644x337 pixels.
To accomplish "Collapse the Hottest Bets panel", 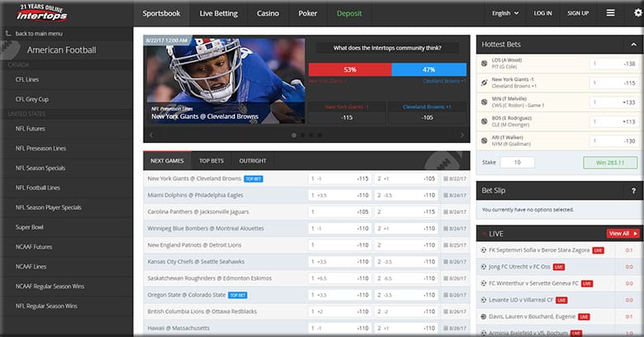I will (633, 45).
